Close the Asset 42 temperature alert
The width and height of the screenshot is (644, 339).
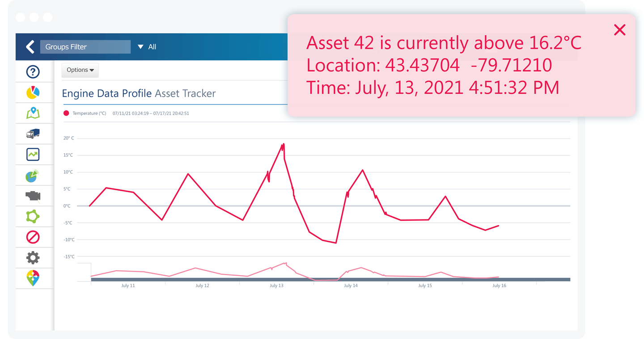coord(619,30)
